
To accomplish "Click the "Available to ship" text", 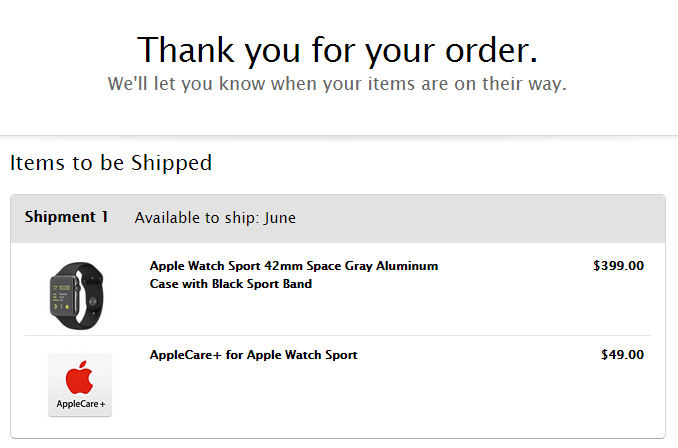I will 196,218.
